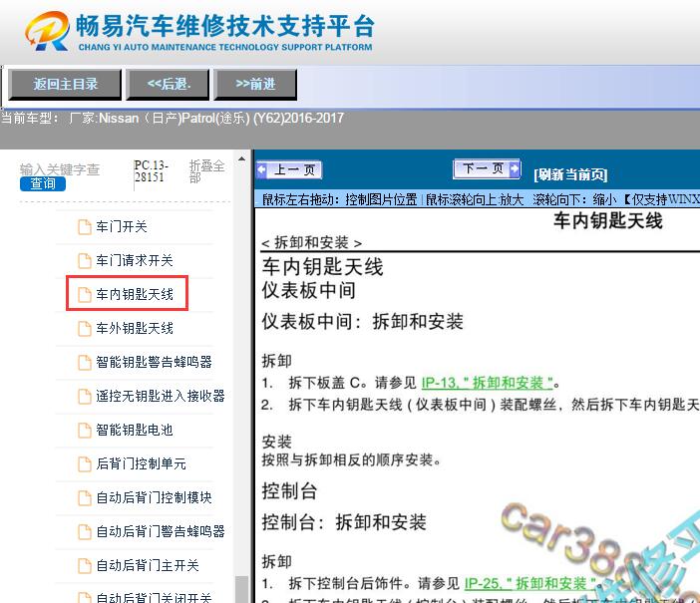Select tree item 车内钥匙天线

(135, 294)
